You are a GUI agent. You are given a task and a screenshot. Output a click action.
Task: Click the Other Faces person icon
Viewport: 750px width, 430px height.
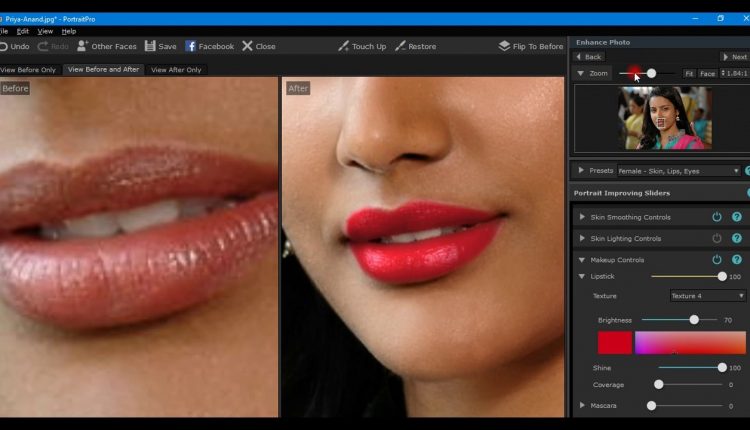pyautogui.click(x=82, y=46)
